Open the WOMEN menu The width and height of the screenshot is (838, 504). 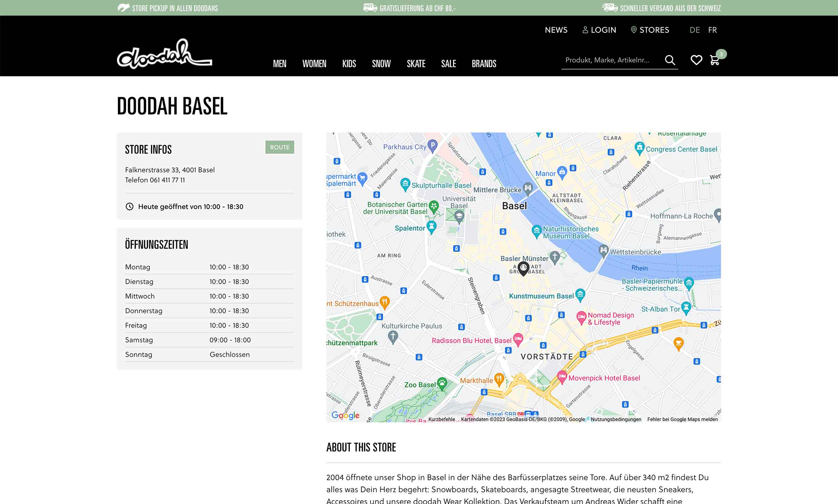[314, 64]
